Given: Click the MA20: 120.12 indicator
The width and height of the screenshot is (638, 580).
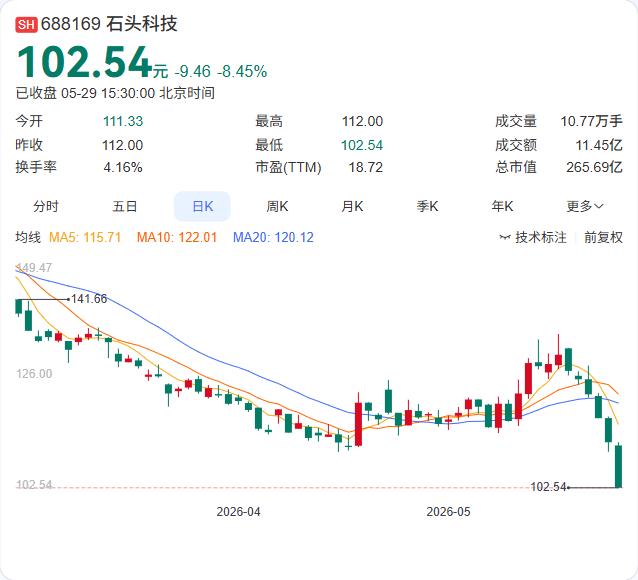Looking at the screenshot, I should (273, 237).
